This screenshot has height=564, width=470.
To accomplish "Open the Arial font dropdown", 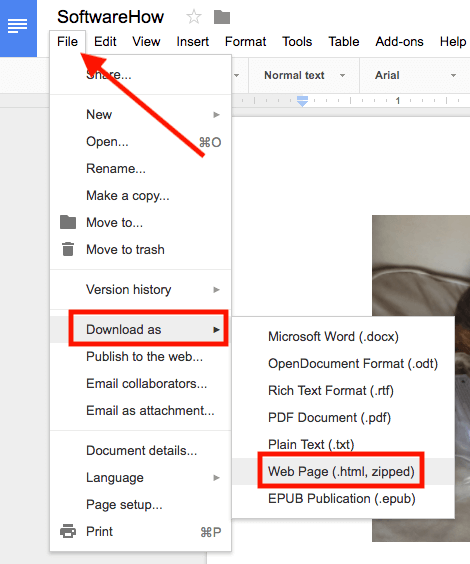I will point(415,75).
